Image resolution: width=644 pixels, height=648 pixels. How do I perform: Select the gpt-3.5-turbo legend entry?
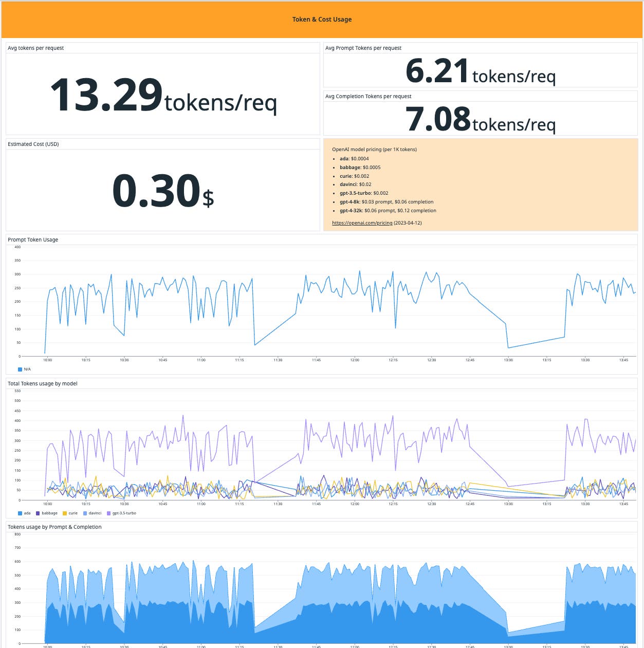coord(123,513)
